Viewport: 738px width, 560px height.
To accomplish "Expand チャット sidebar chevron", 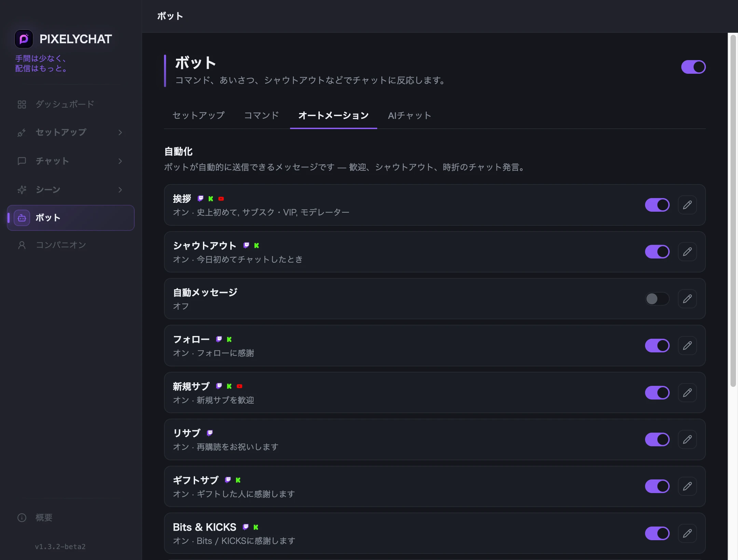I will pyautogui.click(x=120, y=161).
